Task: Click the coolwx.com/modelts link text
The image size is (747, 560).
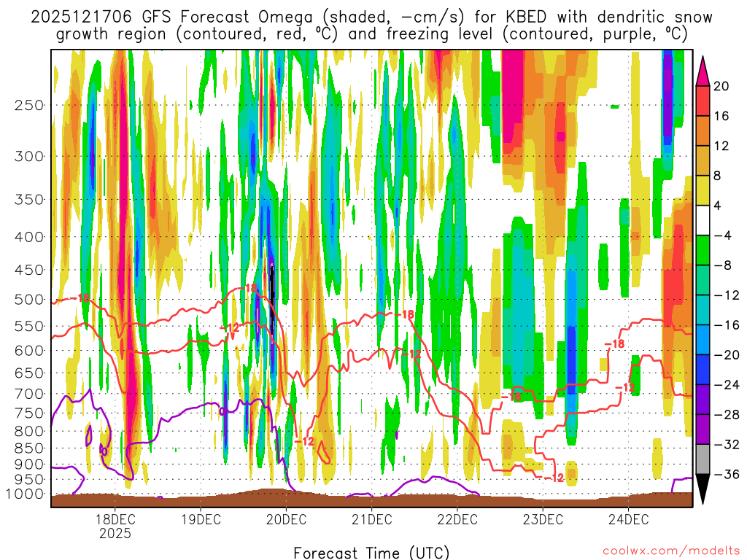Action: (672, 551)
